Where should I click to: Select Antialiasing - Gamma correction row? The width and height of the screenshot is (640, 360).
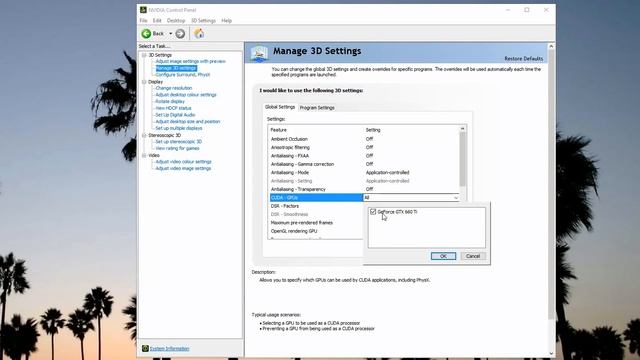click(364, 164)
